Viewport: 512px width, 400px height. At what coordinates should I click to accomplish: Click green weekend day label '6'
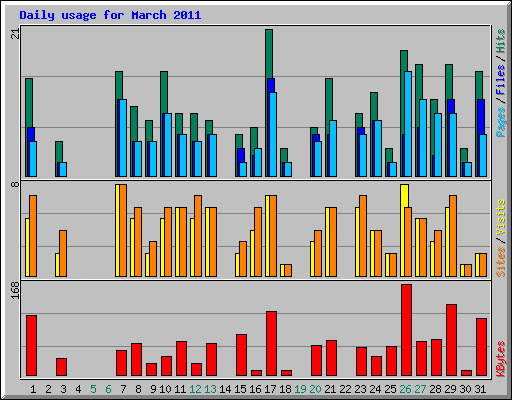click(x=108, y=389)
